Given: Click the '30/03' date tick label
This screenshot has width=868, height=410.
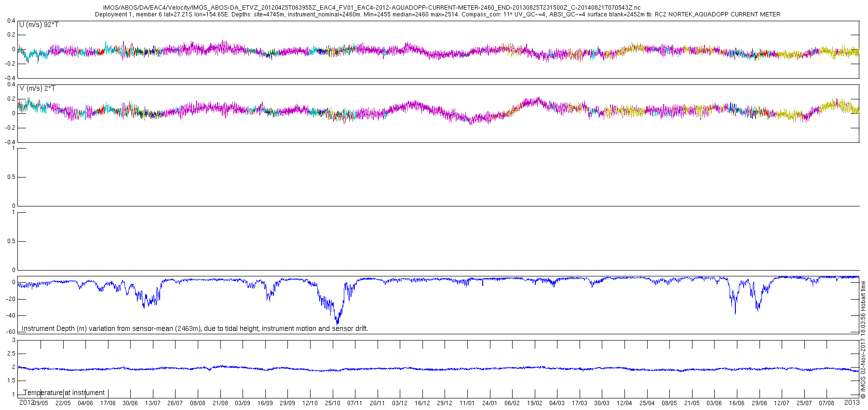Looking at the screenshot, I should tap(602, 403).
